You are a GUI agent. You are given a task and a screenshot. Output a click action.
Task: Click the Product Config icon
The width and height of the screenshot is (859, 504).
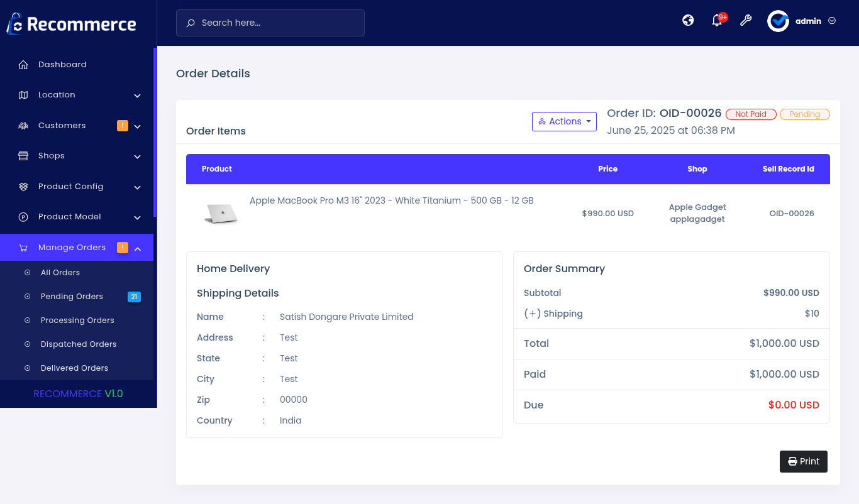(x=23, y=187)
